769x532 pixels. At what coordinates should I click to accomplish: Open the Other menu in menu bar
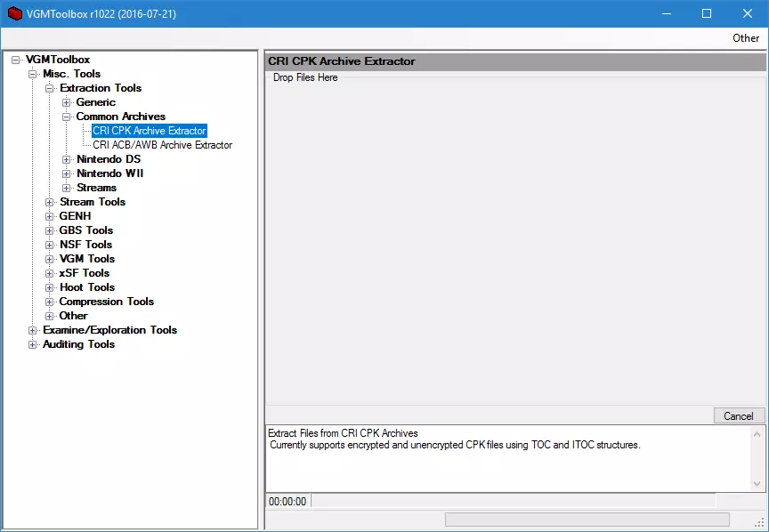[746, 38]
